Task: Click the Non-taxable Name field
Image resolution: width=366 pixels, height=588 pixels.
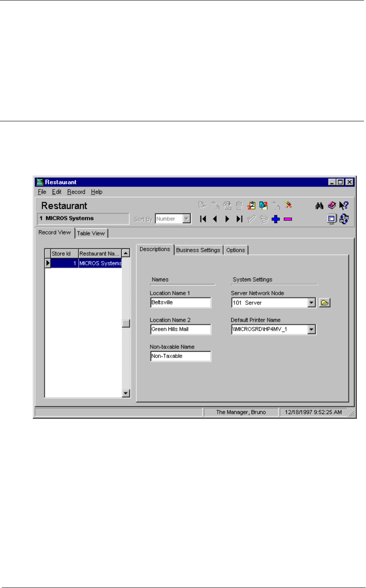Action: [180, 356]
